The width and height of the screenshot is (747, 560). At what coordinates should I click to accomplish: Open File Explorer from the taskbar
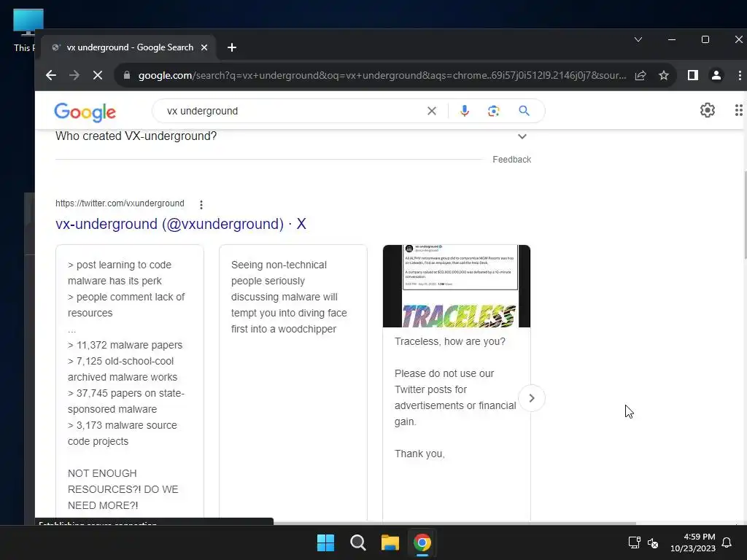[x=390, y=542]
